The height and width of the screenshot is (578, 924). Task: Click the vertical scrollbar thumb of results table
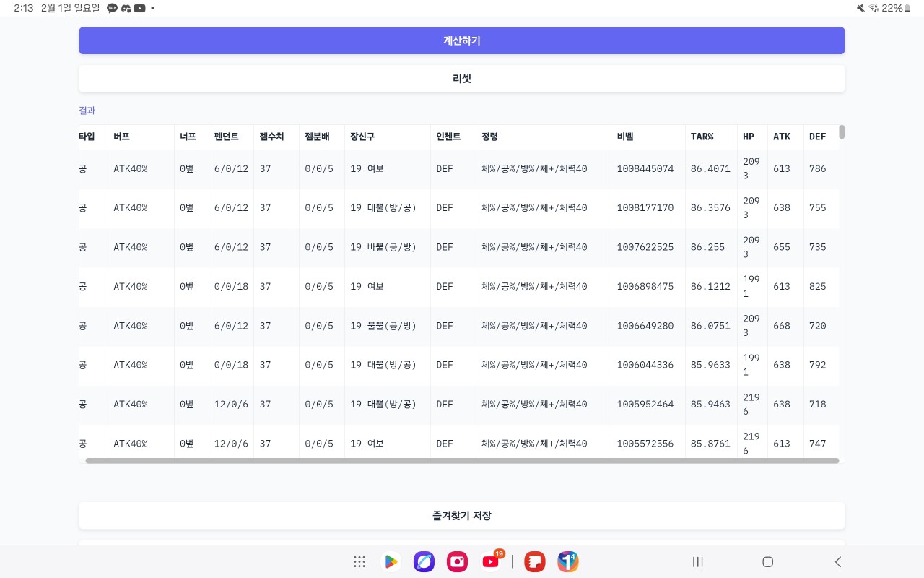tap(842, 131)
